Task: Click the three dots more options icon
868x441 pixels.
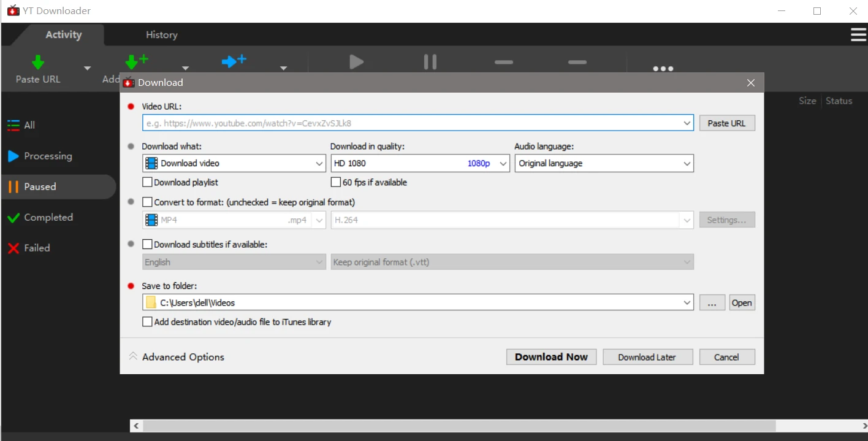Action: [663, 69]
